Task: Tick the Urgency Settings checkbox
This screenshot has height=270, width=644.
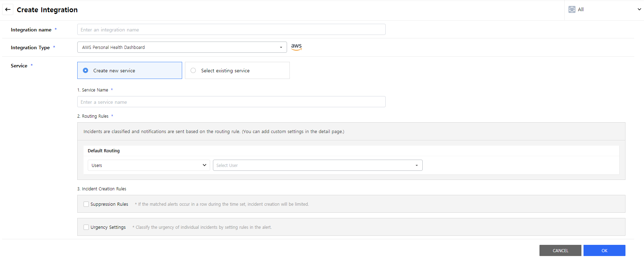Action: click(x=86, y=227)
